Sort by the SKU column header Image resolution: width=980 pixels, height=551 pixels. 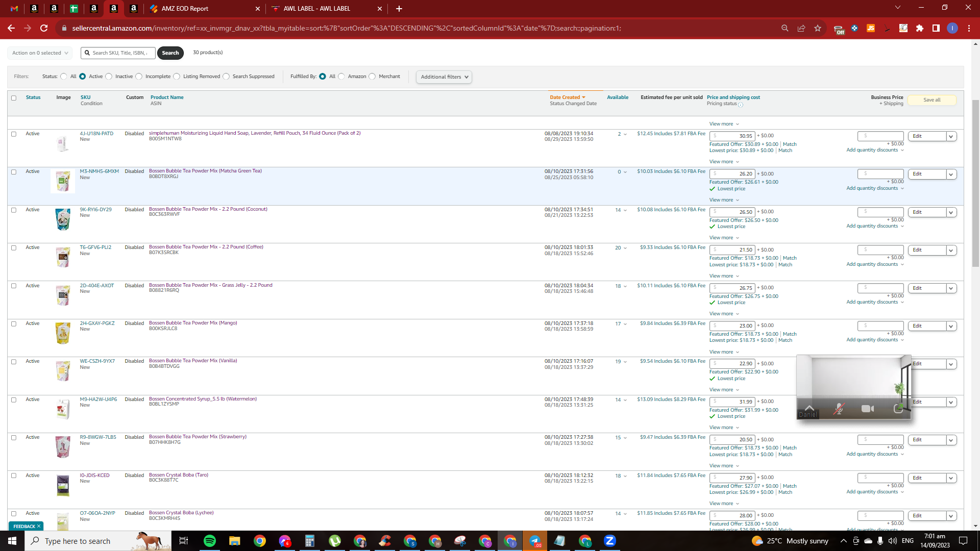click(x=85, y=97)
